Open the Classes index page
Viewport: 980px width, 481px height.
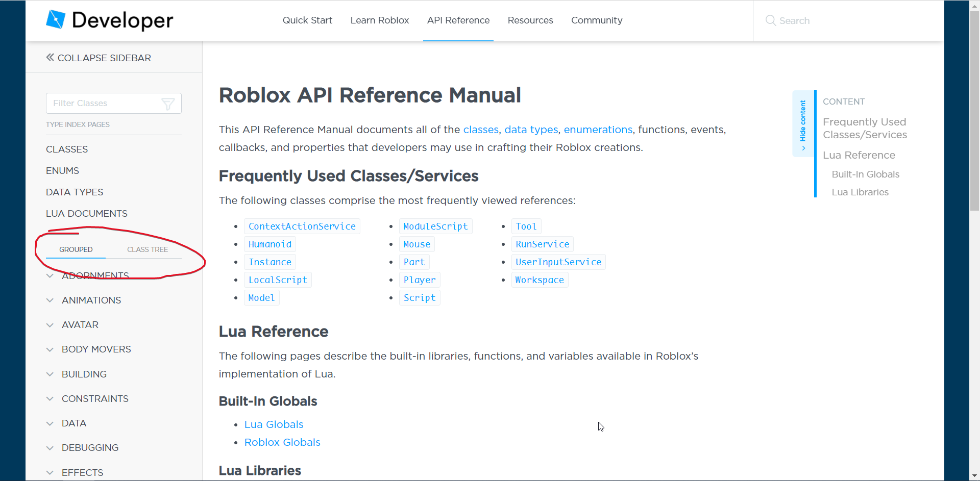67,149
